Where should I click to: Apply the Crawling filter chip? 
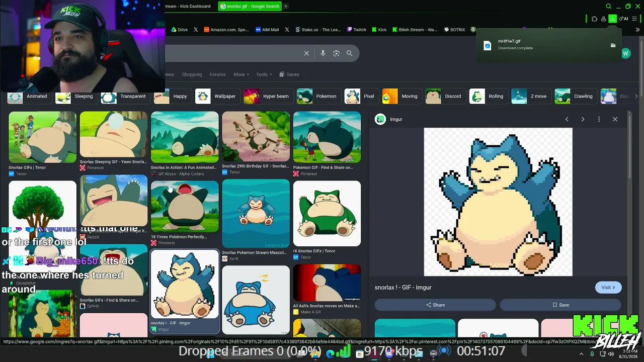(576, 96)
